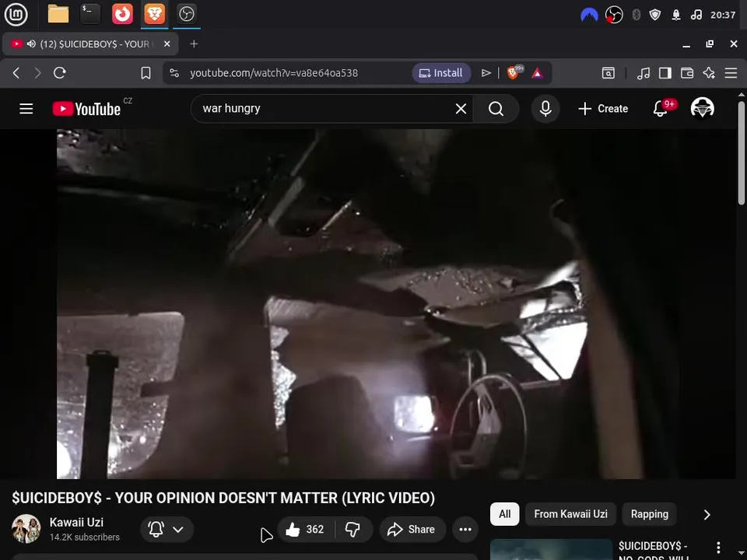
Task: Toggle the browser sidebar panel
Action: (x=665, y=73)
